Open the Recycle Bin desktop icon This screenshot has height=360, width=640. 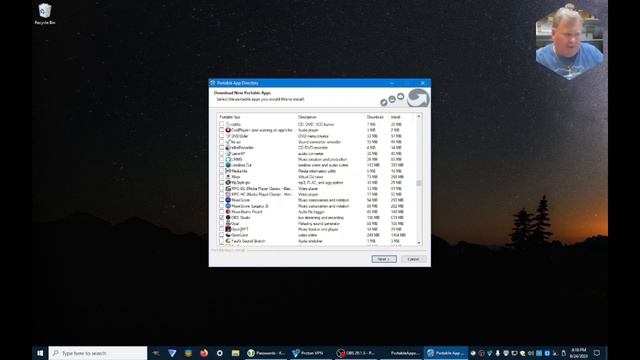(44, 14)
